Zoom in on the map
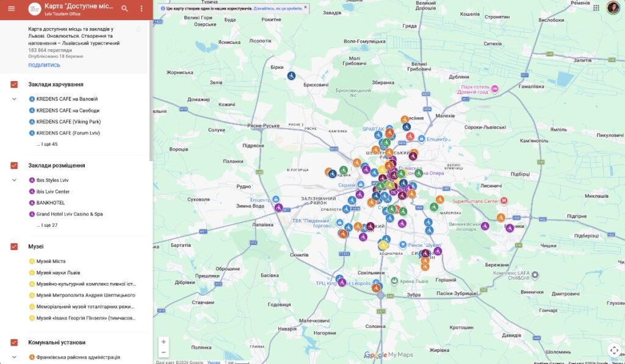Image resolution: width=625 pixels, height=364 pixels. (164, 341)
